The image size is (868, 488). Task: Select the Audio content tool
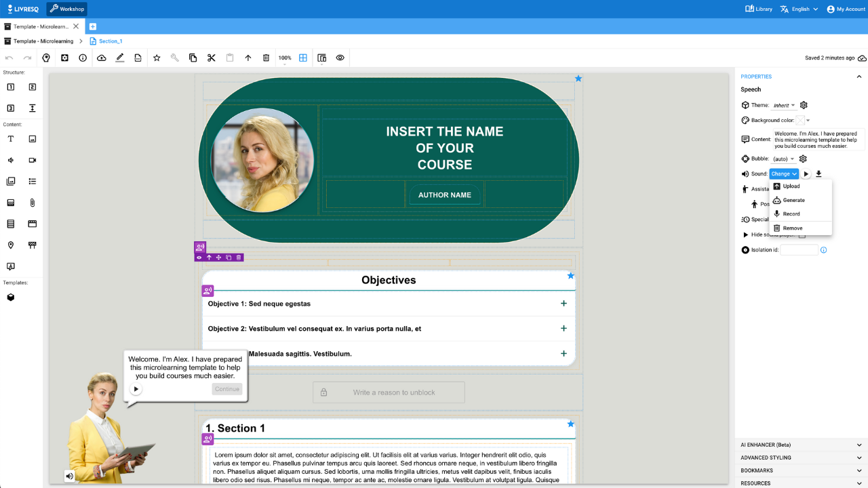10,160
